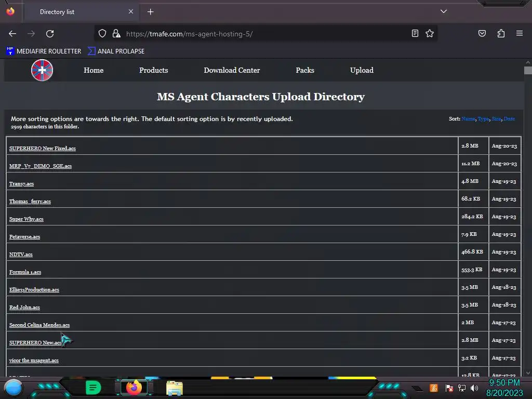Download MRP_V7_DEMO_SGE.acs
532x399 pixels.
[41, 166]
